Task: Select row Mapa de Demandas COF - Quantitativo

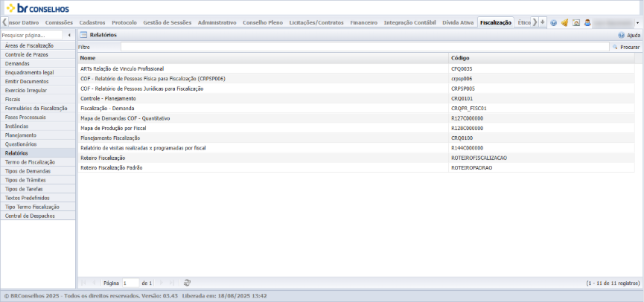Action: click(x=356, y=118)
